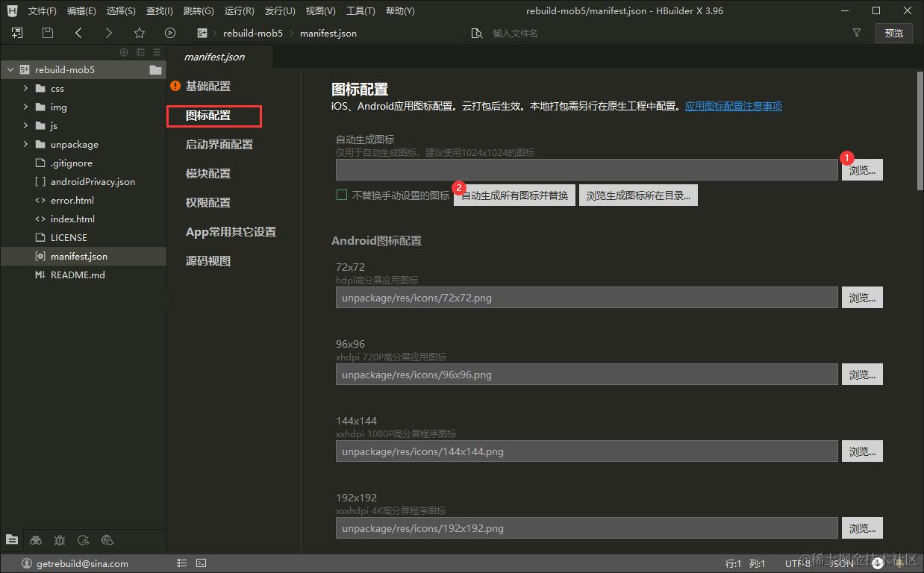The image size is (924, 573).
Task: Open the terminal icon in status bar
Action: point(201,563)
